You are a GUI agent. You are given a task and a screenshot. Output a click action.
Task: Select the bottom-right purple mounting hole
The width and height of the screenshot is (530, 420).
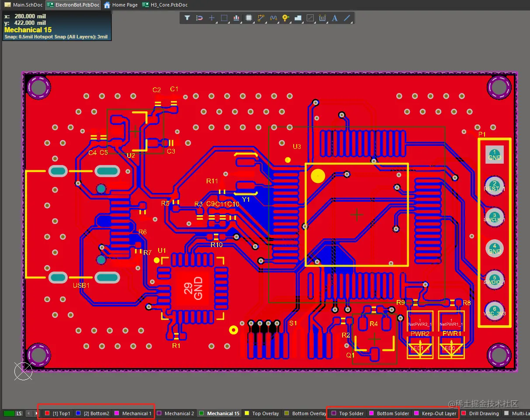(499, 355)
